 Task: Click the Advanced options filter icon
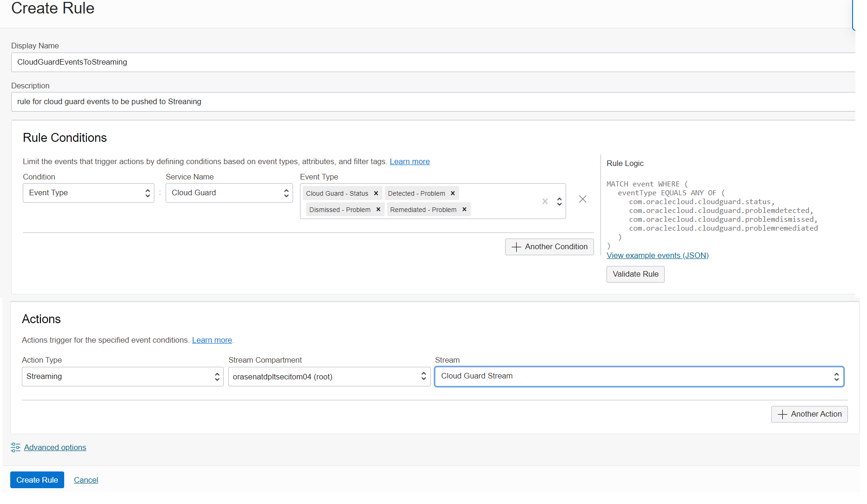point(15,447)
